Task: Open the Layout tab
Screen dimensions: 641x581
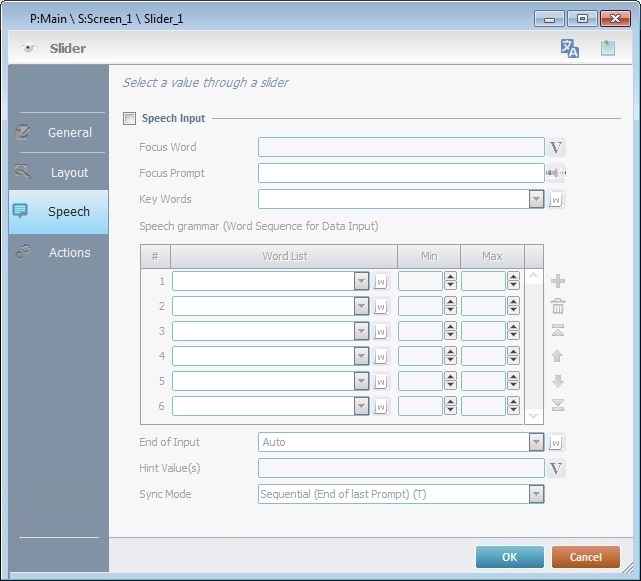Action: tap(59, 172)
